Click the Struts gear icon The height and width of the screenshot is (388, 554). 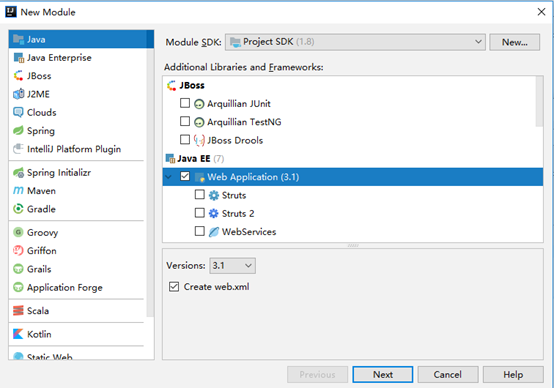click(214, 195)
